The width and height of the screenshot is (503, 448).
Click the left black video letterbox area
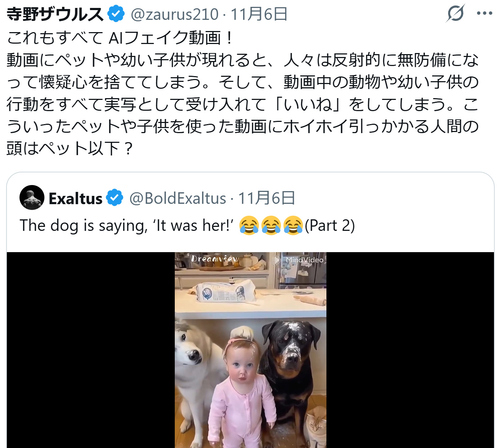[91, 350]
